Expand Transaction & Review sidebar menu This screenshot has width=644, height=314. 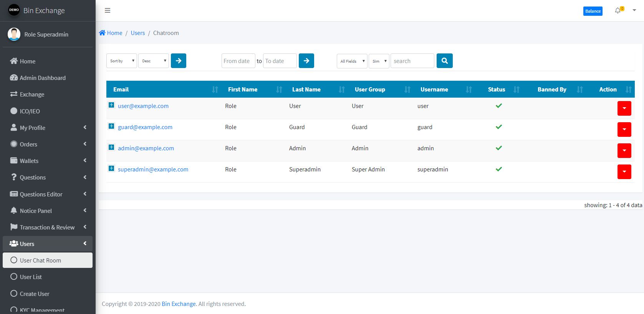click(48, 227)
